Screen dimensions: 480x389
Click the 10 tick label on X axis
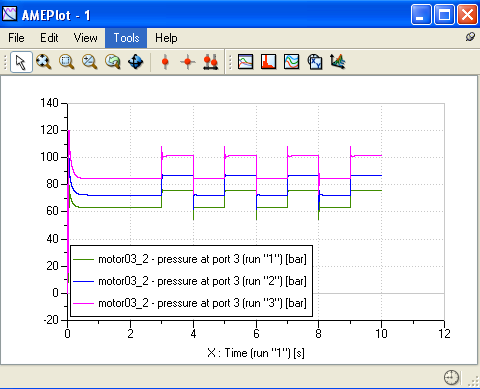point(381,333)
